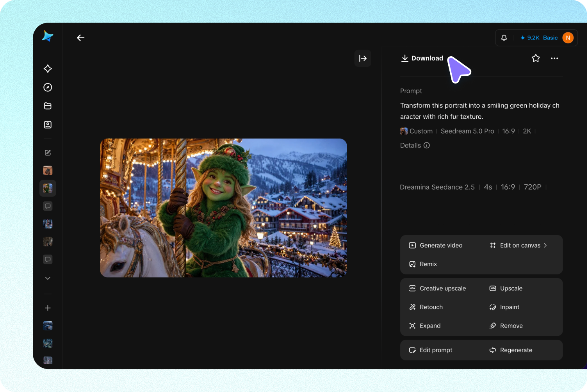Open the sparkle generate icon in sidebar
The height and width of the screenshot is (392, 588).
point(48,69)
